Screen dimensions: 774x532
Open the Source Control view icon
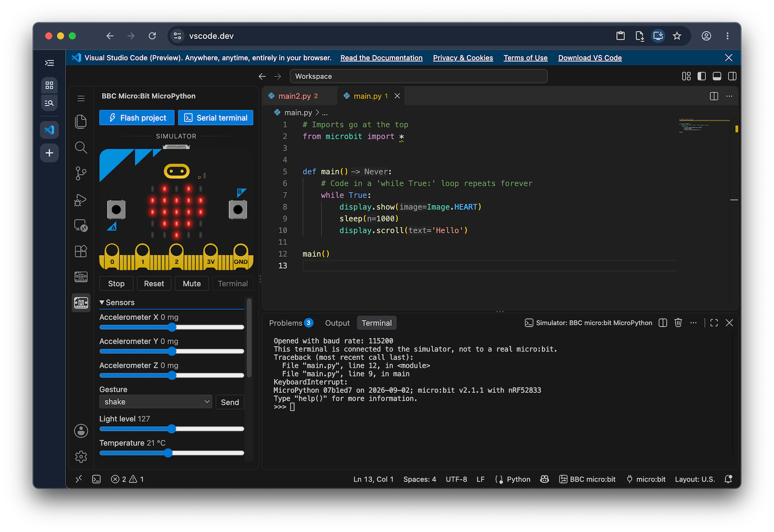pyautogui.click(x=81, y=173)
